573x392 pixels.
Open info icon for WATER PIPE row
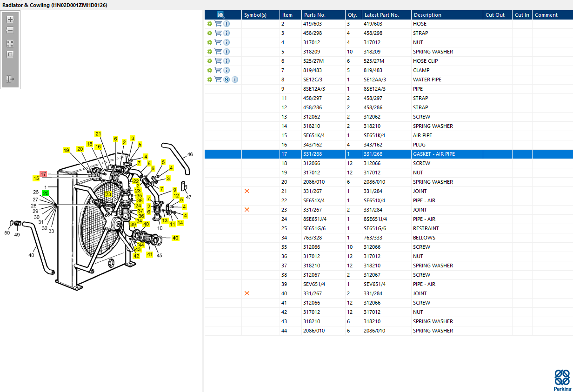pos(235,80)
